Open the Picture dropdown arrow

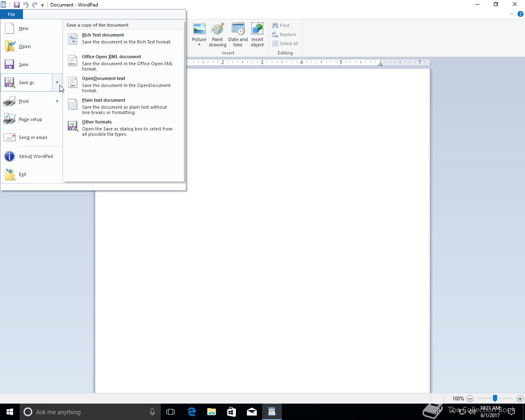[x=199, y=45]
